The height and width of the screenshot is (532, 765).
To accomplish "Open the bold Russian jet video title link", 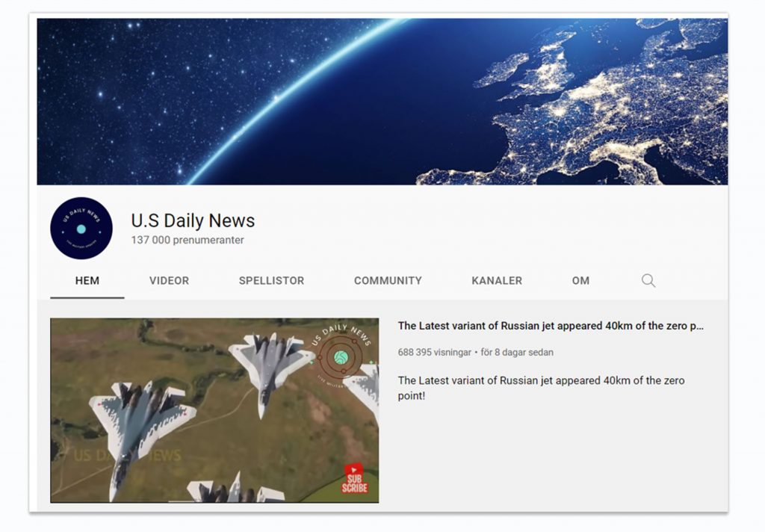I will tap(551, 326).
